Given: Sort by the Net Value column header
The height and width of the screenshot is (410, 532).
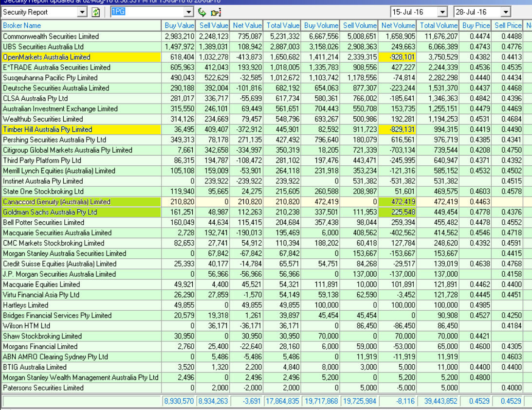Looking at the screenshot, I should (247, 25).
